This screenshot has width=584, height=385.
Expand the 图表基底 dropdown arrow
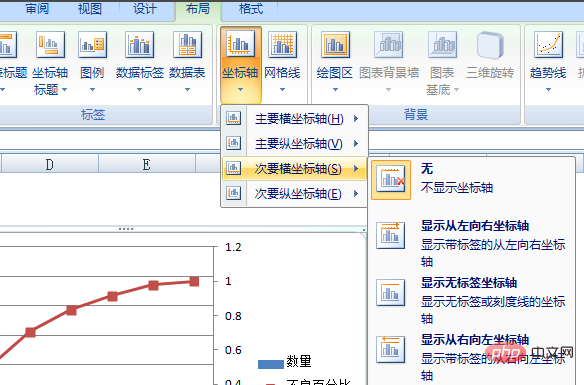[x=456, y=89]
